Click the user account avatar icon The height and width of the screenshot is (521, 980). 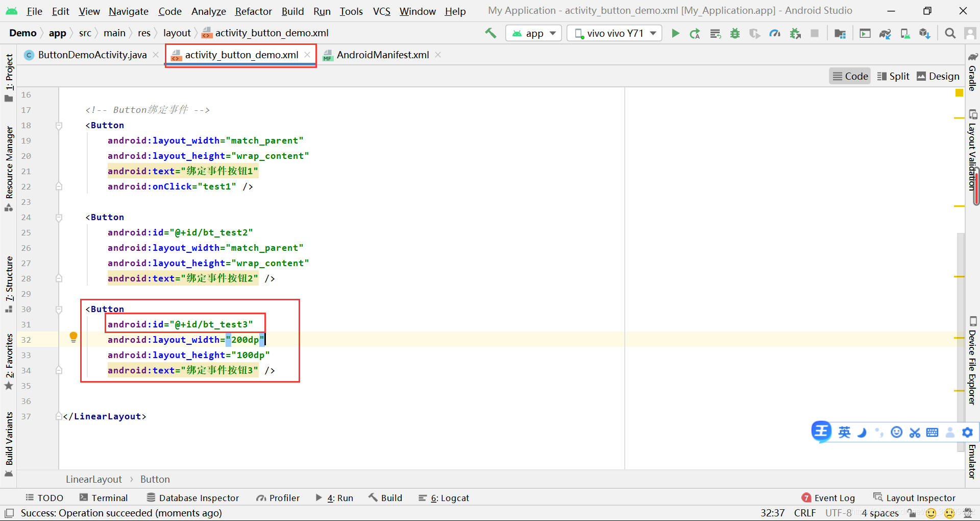pyautogui.click(x=970, y=34)
